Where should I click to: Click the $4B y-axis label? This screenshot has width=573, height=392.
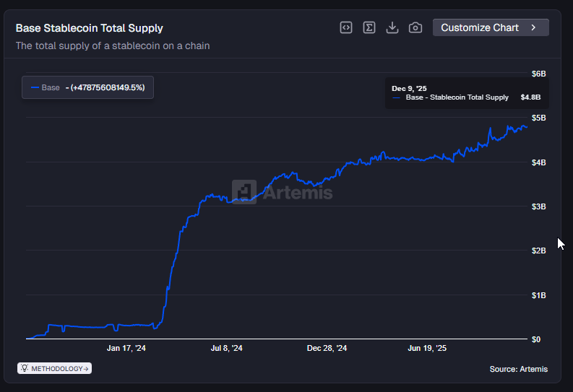(538, 162)
